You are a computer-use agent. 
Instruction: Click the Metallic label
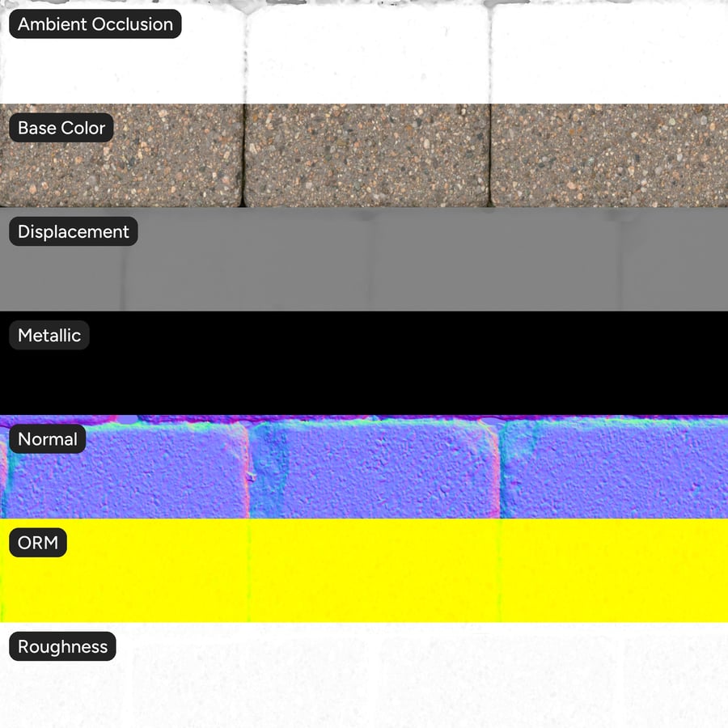(49, 335)
